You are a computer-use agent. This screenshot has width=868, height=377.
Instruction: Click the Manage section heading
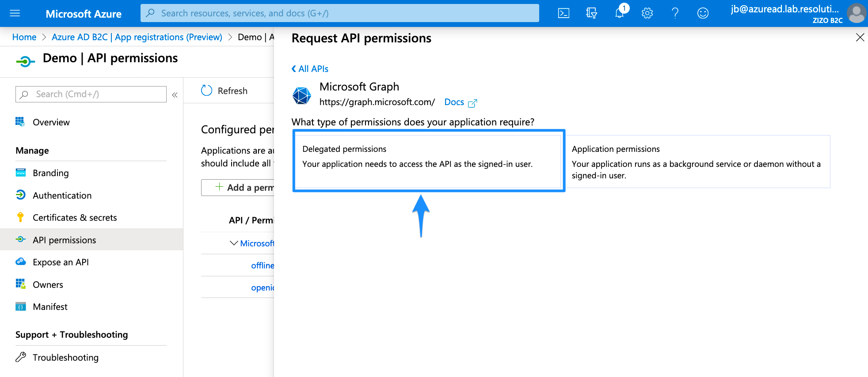click(x=32, y=151)
